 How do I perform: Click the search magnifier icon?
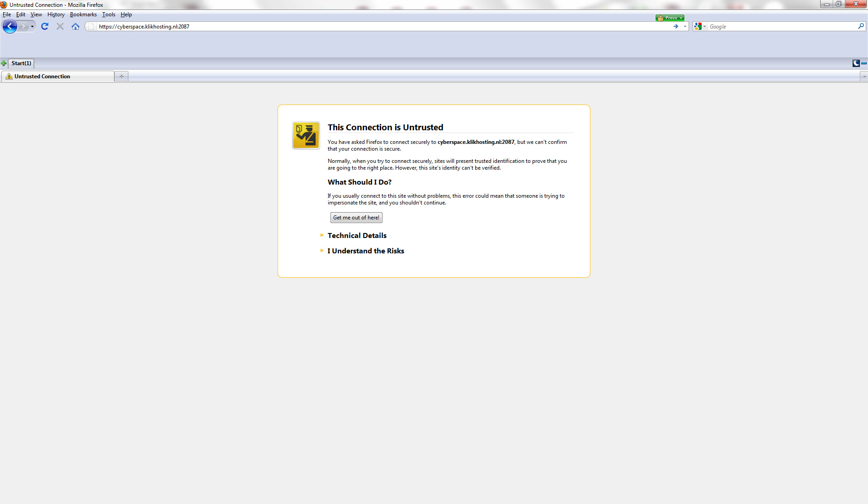coord(861,26)
